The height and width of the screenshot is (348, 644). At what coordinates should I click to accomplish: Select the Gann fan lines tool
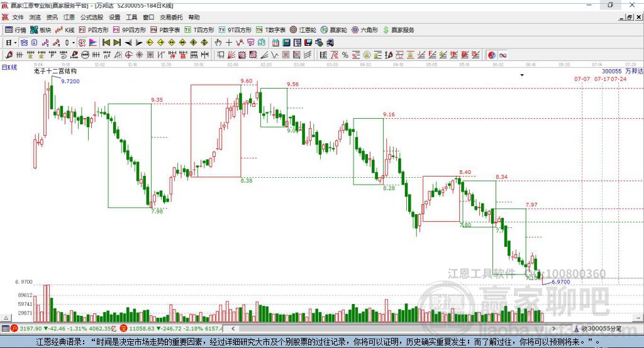tap(231, 55)
